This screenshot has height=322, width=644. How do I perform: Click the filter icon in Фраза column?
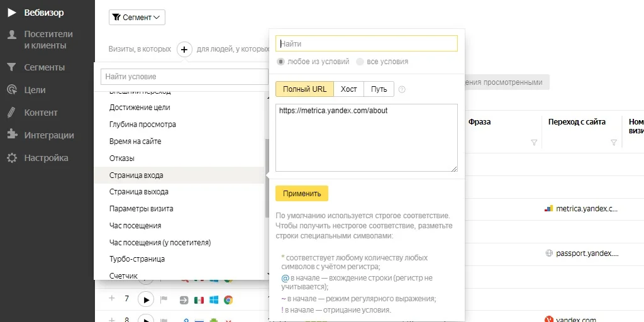tap(534, 143)
